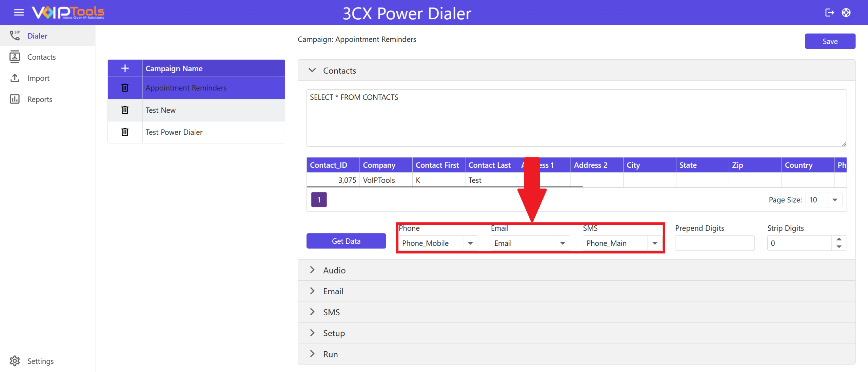
Task: Sort by Contact Last column header
Action: point(492,165)
